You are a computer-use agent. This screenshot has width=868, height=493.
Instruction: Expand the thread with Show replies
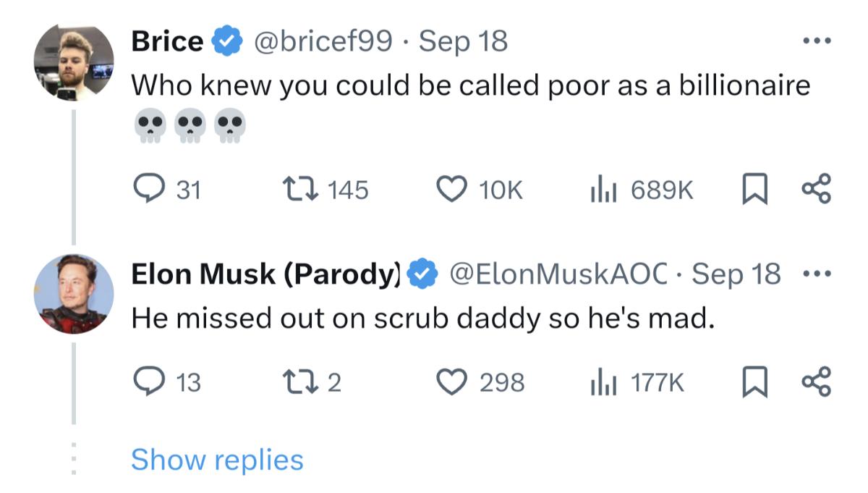click(x=217, y=460)
